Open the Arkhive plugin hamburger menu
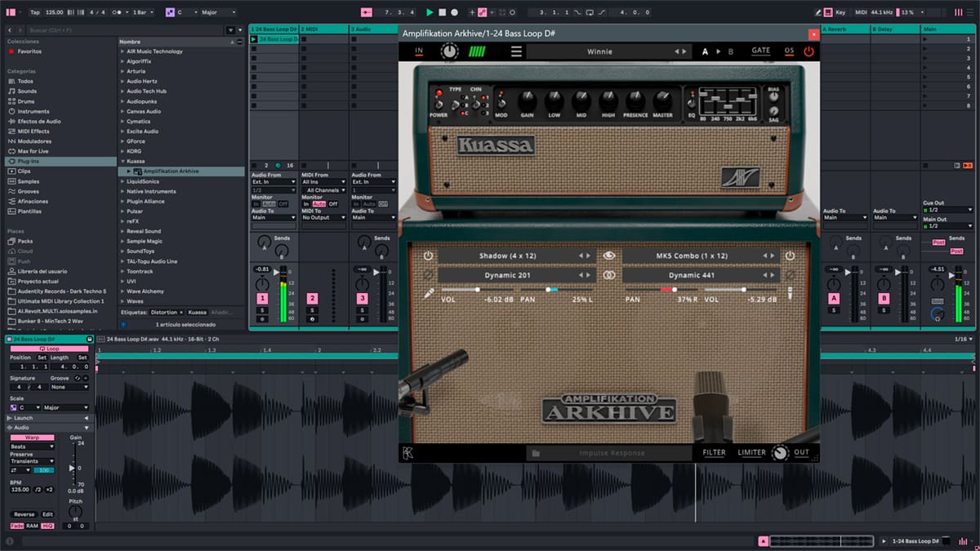This screenshot has width=980, height=551. [516, 51]
